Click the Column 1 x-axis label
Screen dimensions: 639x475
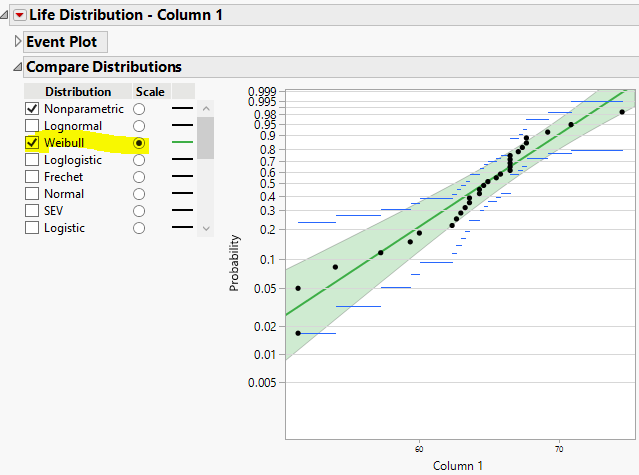(x=458, y=466)
